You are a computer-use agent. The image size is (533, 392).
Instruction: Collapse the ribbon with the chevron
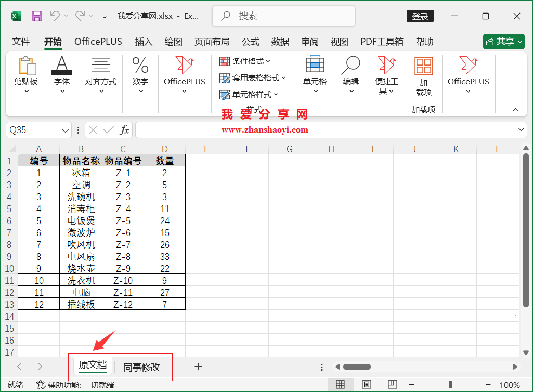click(x=515, y=110)
